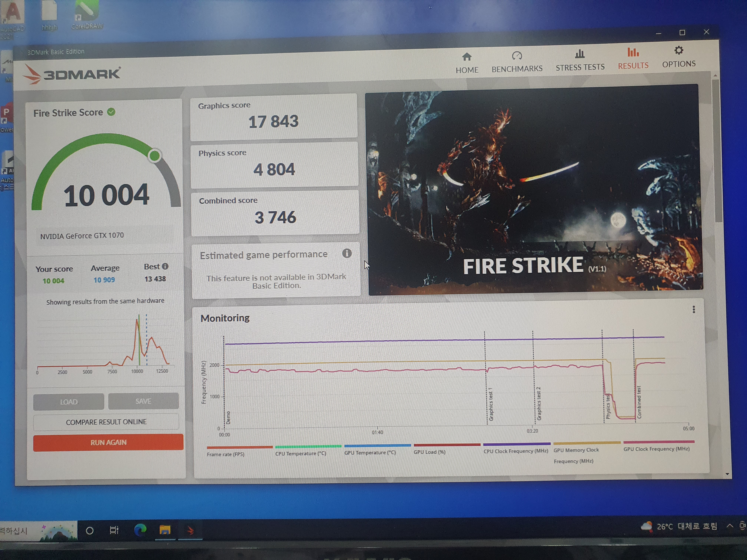
Task: Open File Explorer from taskbar
Action: [165, 530]
